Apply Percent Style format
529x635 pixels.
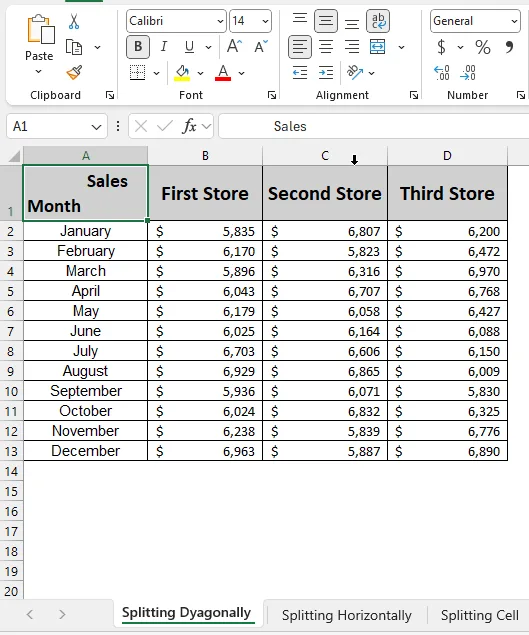[483, 47]
